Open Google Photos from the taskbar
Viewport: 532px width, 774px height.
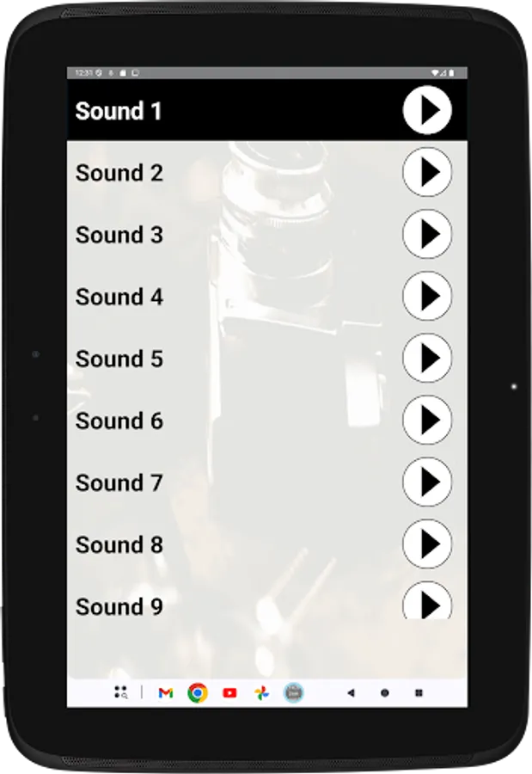[x=261, y=693]
